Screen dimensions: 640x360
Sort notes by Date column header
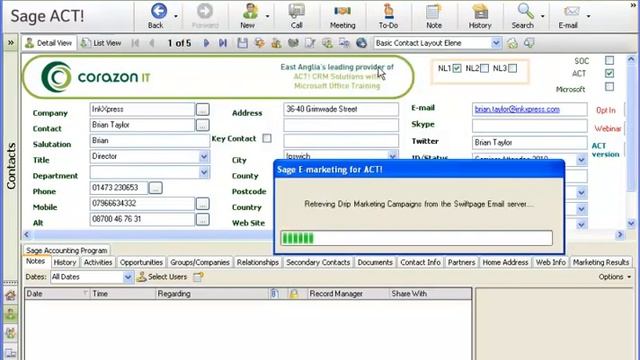point(57,293)
